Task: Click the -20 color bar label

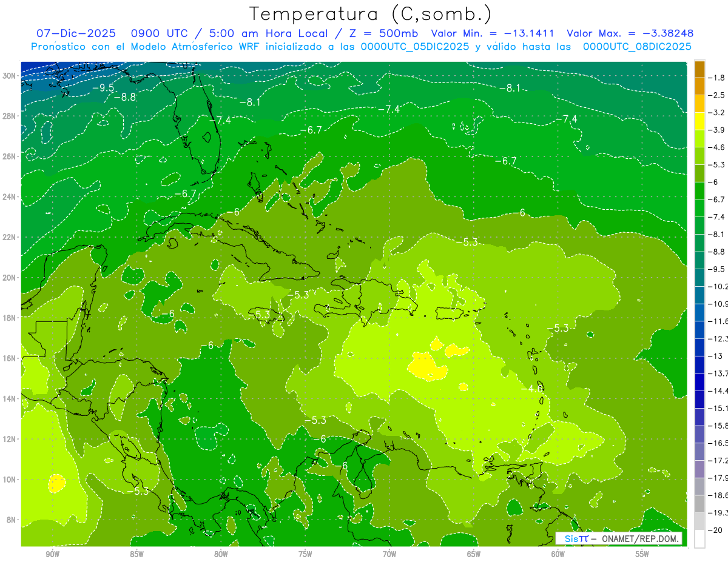Action: [x=715, y=530]
